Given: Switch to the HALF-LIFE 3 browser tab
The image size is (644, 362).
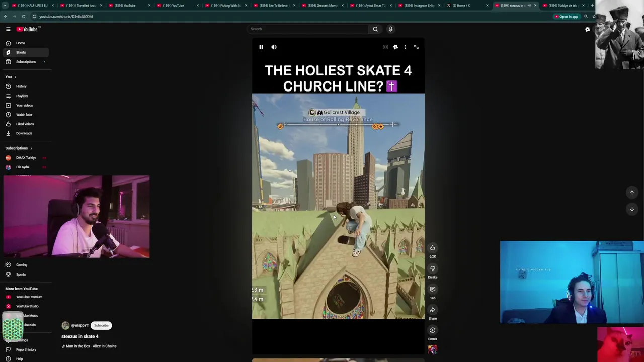Looking at the screenshot, I should point(32,6).
